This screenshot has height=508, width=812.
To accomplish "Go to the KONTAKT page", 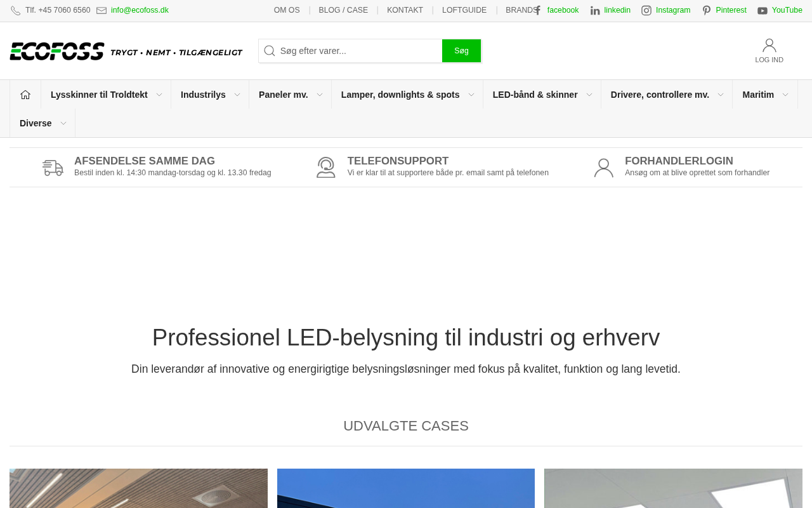I will point(405,10).
